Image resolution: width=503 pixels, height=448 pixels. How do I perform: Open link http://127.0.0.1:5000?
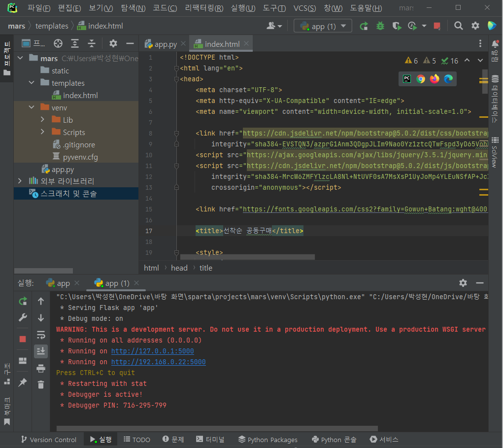(x=152, y=351)
